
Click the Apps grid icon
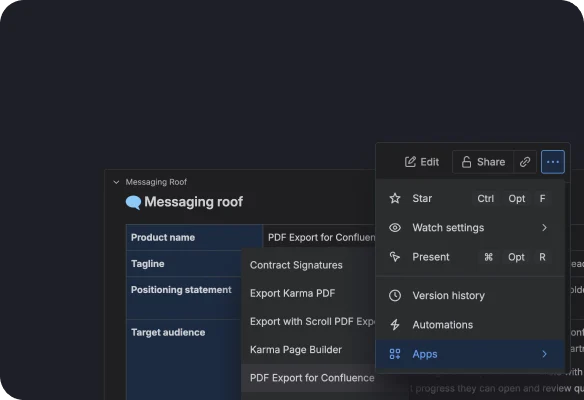(x=395, y=354)
